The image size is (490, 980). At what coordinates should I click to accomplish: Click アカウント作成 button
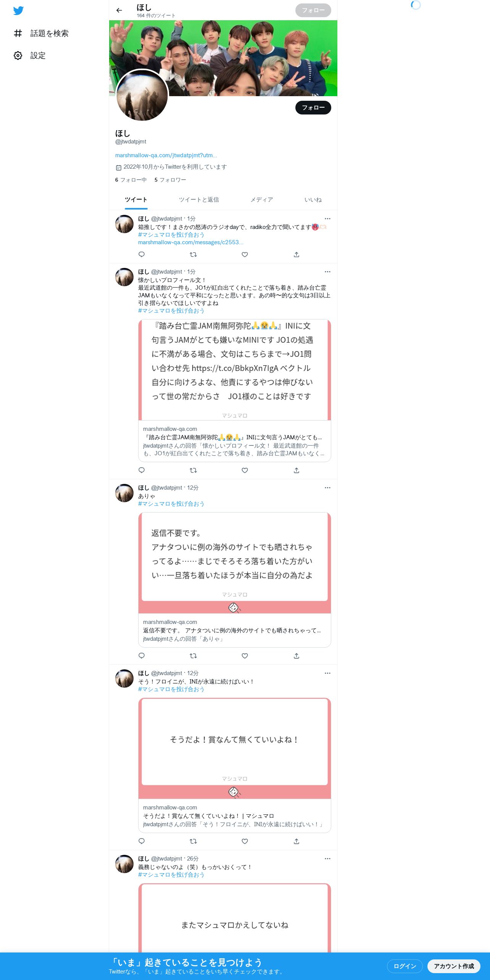point(454,966)
